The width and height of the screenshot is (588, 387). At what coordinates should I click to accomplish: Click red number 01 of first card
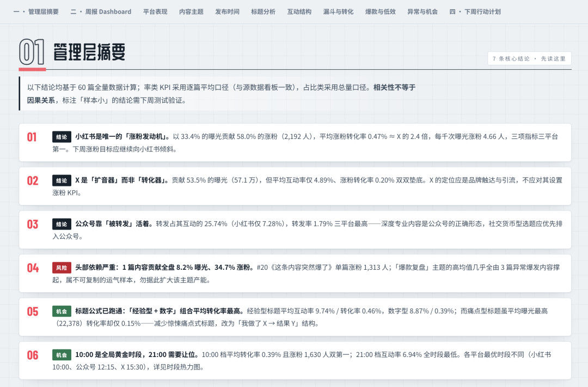coord(32,137)
